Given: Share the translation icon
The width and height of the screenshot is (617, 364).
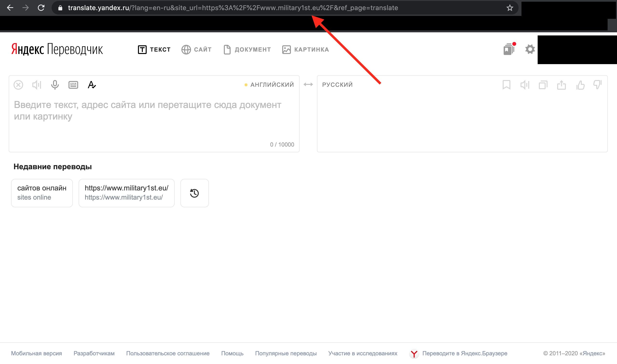Looking at the screenshot, I should pyautogui.click(x=562, y=85).
